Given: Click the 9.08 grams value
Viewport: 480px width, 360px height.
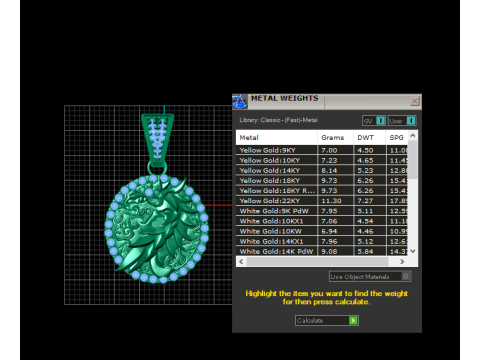Looking at the screenshot, I should point(329,251).
